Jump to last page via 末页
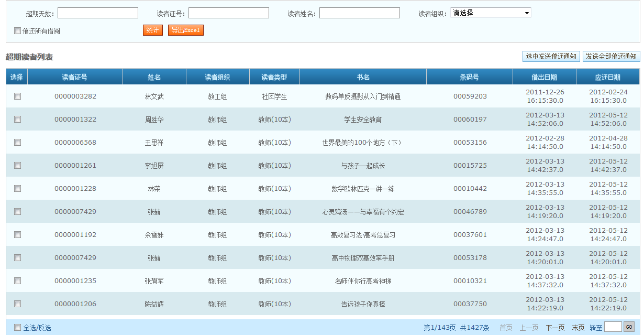644x335 pixels. point(578,328)
